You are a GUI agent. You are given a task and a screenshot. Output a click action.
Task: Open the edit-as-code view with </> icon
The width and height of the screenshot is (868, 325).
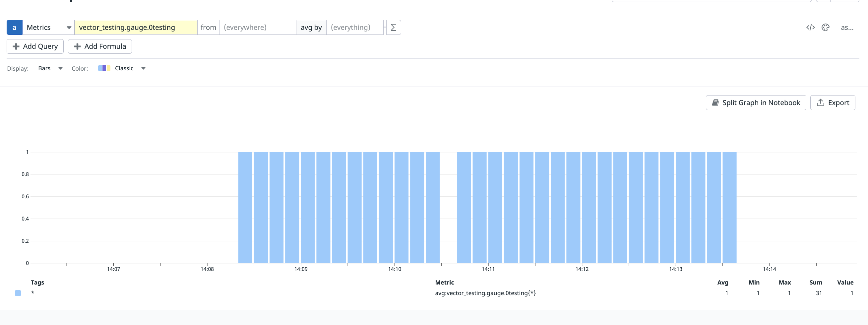[x=810, y=27]
